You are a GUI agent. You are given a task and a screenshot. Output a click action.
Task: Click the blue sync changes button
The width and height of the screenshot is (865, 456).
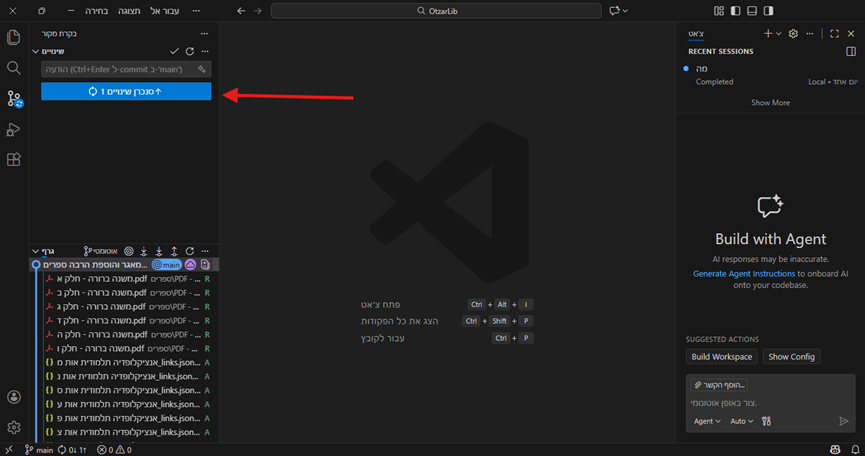(126, 91)
